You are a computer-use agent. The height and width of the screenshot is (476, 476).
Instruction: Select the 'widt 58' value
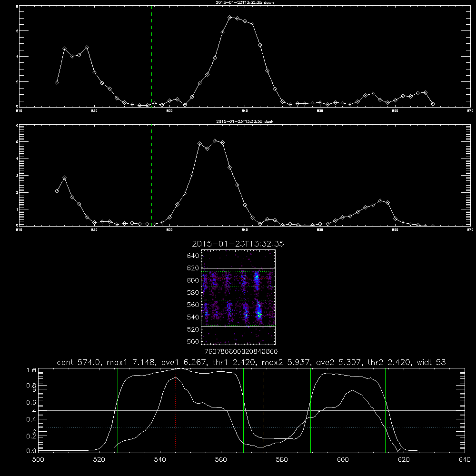pyautogui.click(x=431, y=362)
